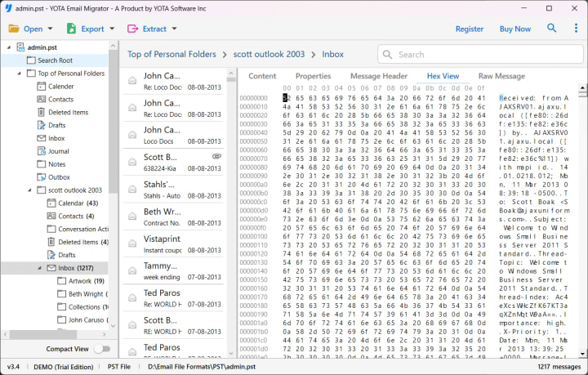The height and width of the screenshot is (375, 588).
Task: Click the file path in status bar
Action: click(x=202, y=367)
